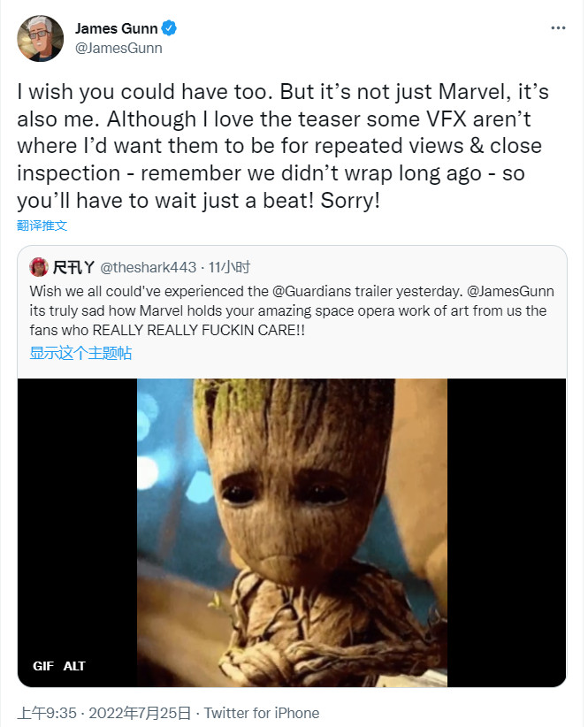Click the sad Groot GIF image
588x727 pixels.
point(292,531)
